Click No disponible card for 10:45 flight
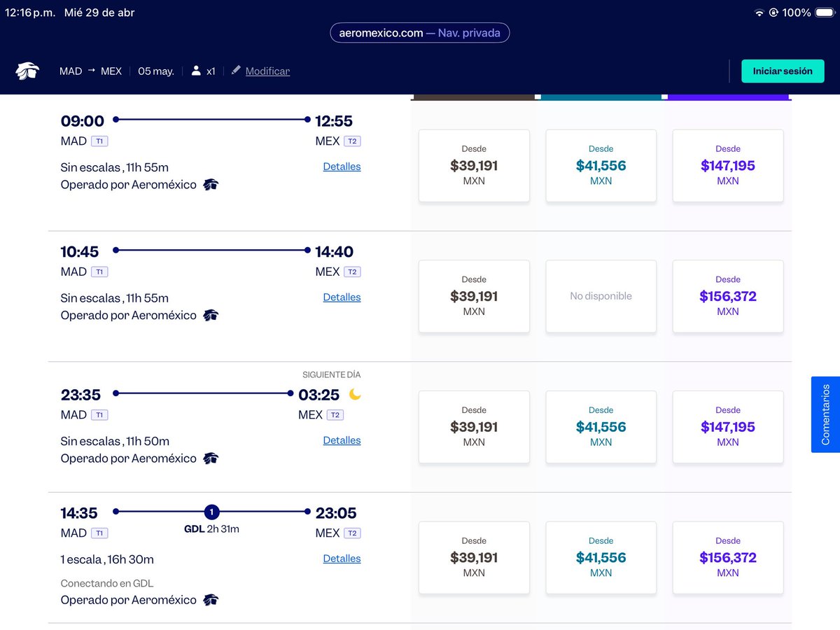 [x=601, y=296]
